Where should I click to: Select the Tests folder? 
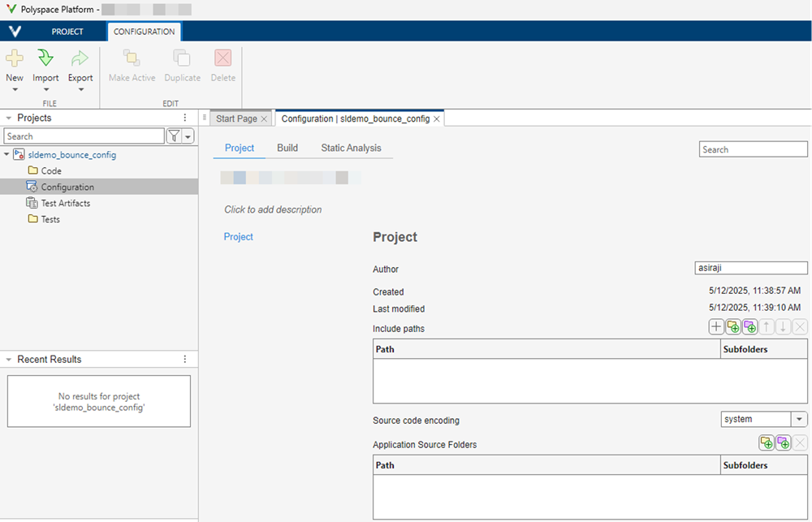(50, 219)
